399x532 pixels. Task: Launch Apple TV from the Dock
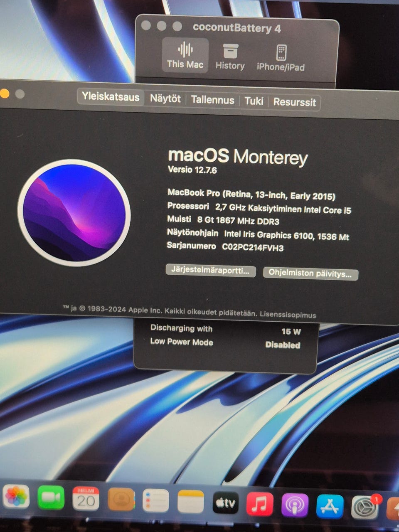tap(225, 503)
